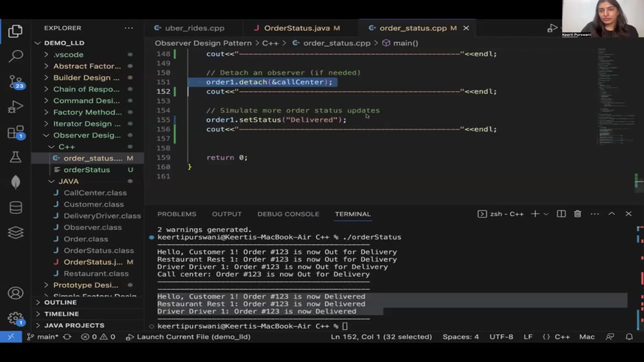Screen dimensions: 644x362
Task: Split the terminal panel
Action: 561,214
